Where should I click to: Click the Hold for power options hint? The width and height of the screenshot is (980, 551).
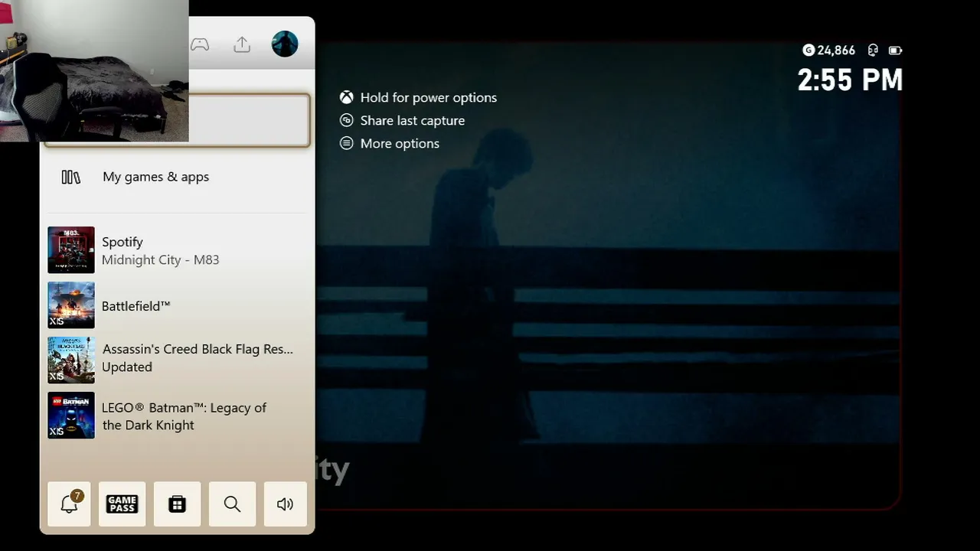click(419, 98)
